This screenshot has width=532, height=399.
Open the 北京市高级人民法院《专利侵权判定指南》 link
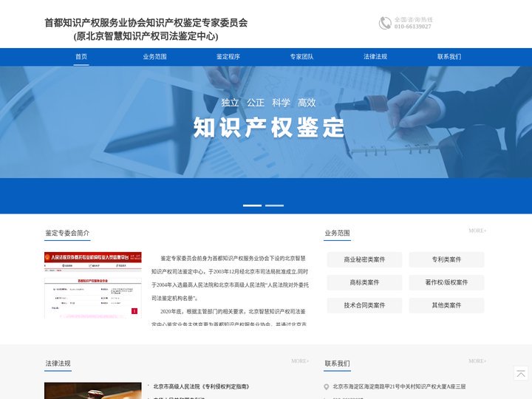point(201,386)
